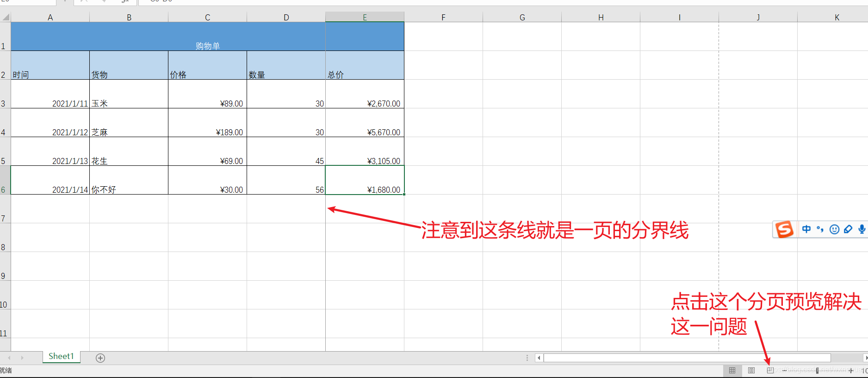The height and width of the screenshot is (378, 868).
Task: Click the zoom slider handle
Action: click(817, 370)
